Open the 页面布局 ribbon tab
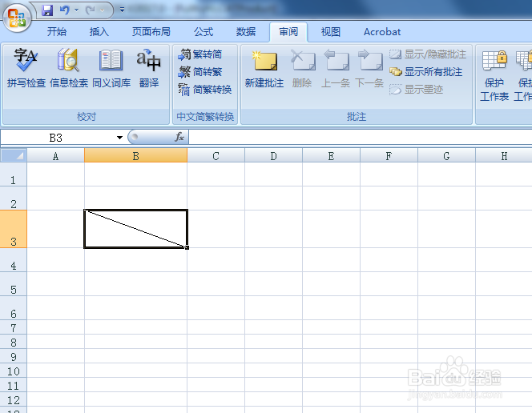This screenshot has height=413, width=532. (x=151, y=32)
